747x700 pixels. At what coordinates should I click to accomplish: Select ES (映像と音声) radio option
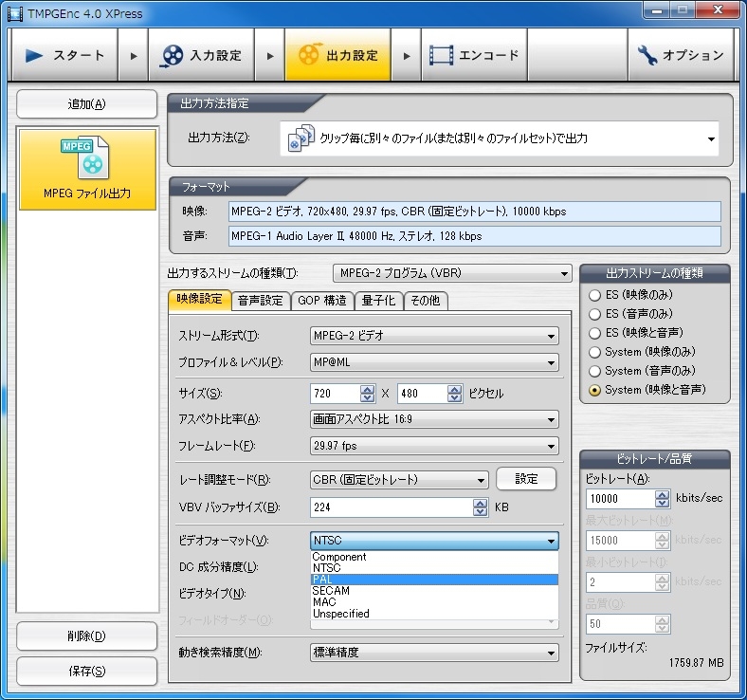[x=595, y=333]
